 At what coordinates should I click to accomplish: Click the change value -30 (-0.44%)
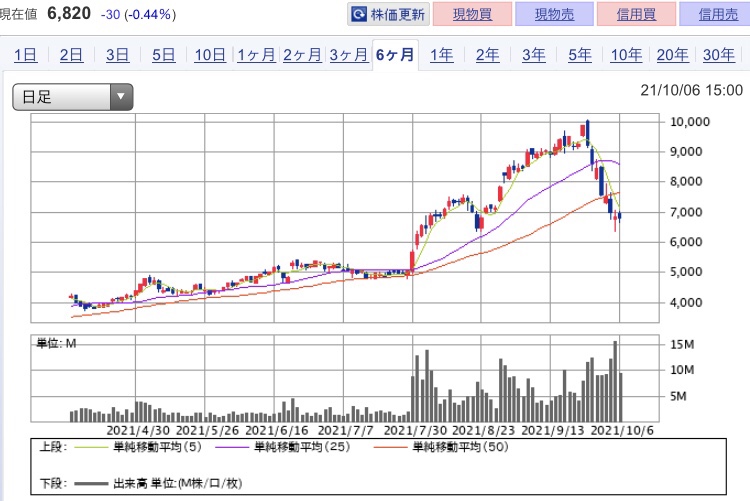click(x=138, y=14)
